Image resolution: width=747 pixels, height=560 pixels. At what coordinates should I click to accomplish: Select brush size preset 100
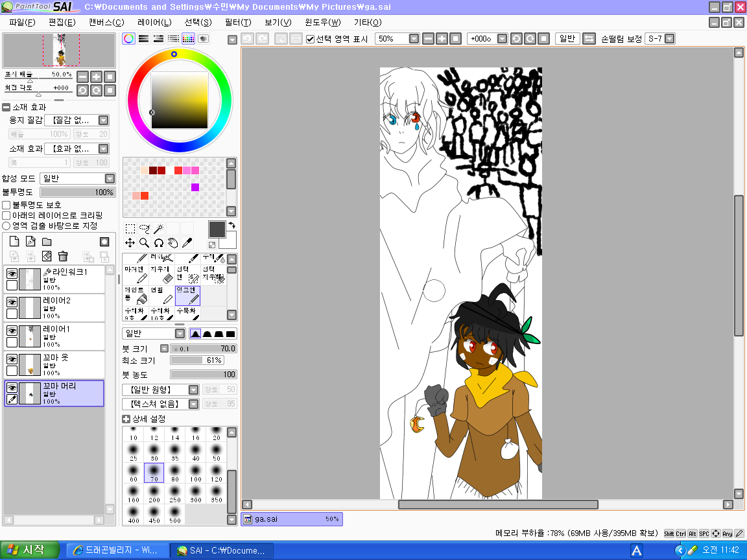[196, 473]
